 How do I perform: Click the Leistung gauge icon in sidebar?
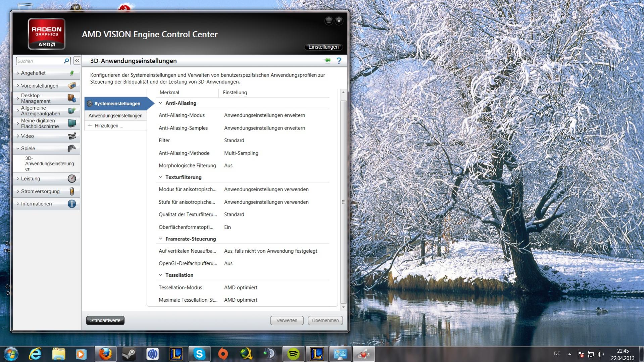click(72, 178)
